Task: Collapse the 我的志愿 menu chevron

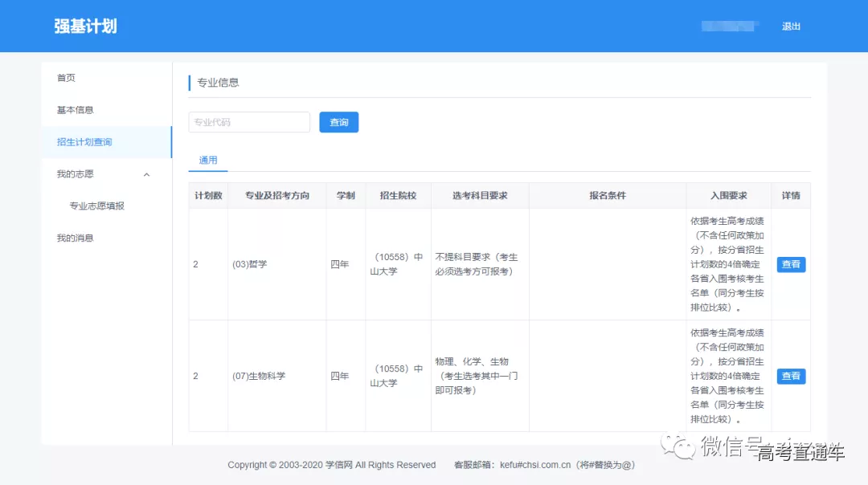Action: pos(146,174)
